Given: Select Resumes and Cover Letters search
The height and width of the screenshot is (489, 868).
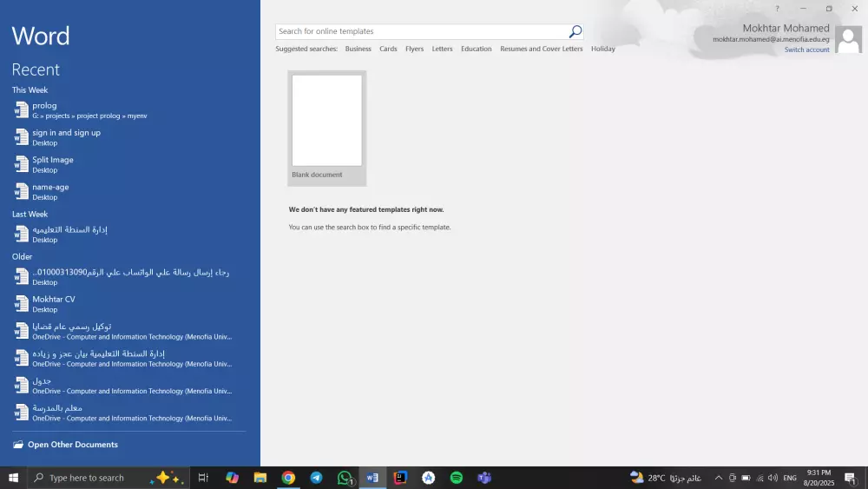Looking at the screenshot, I should (x=542, y=49).
